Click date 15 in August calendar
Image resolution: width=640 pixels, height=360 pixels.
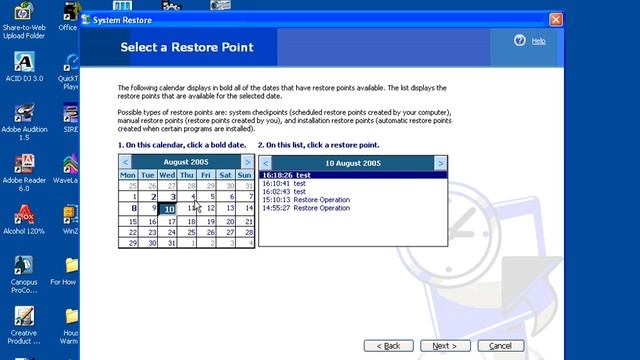[x=129, y=222]
